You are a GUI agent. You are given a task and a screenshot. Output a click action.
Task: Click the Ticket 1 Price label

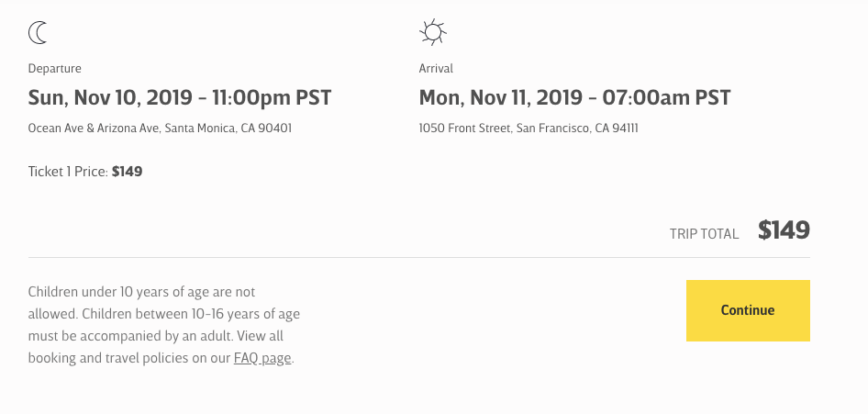[68, 172]
